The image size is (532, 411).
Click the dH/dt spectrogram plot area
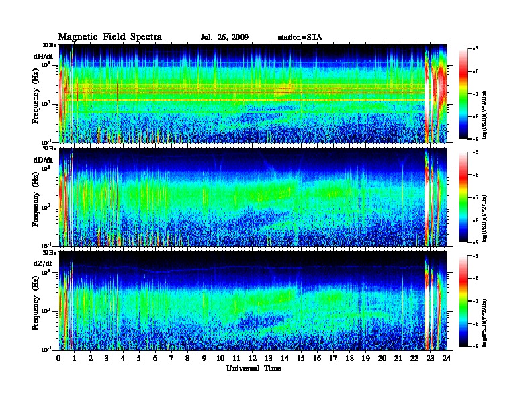tap(253, 93)
